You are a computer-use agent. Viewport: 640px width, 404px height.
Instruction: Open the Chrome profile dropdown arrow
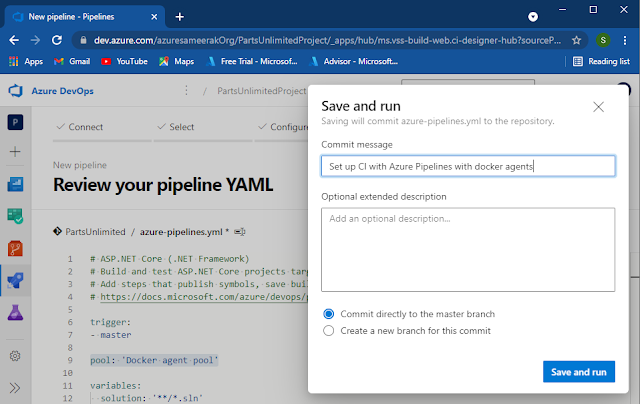point(533,17)
